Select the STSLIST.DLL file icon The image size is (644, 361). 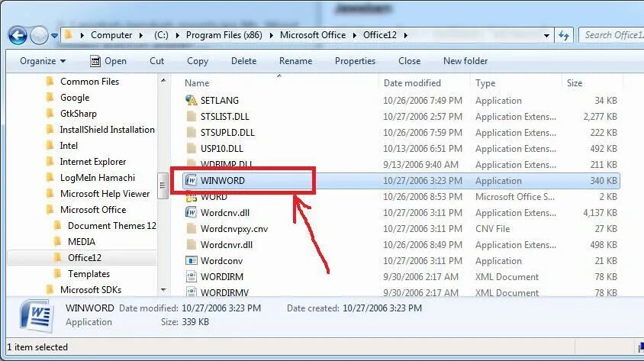coord(192,116)
